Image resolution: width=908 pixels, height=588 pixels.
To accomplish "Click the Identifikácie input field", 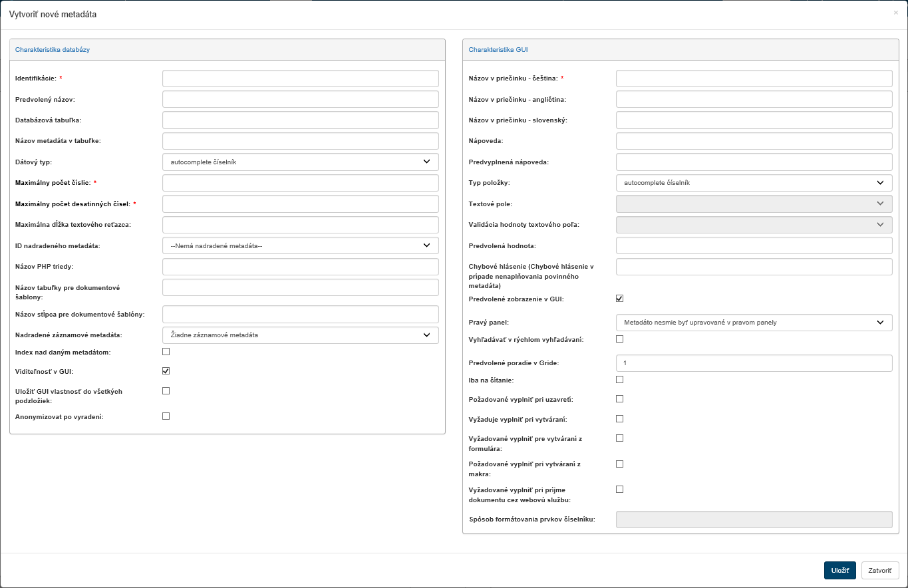I will tap(300, 78).
